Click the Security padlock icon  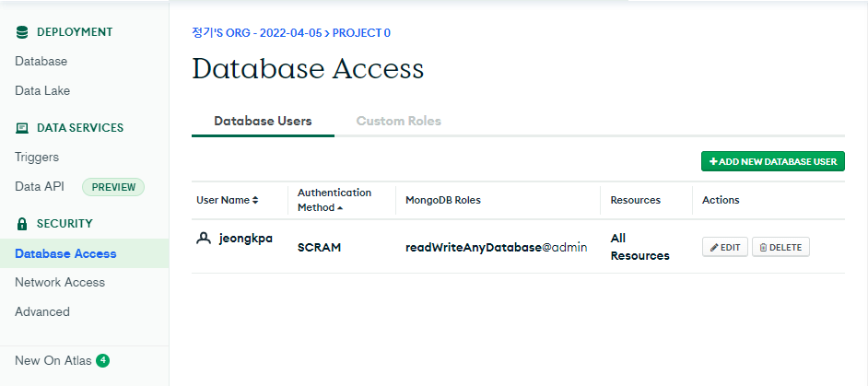coord(22,224)
